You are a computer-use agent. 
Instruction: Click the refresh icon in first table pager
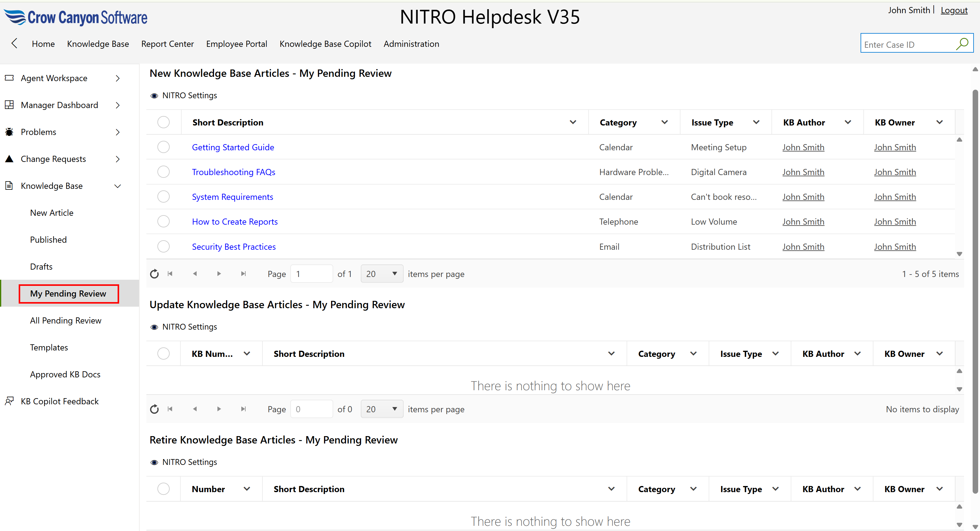[x=154, y=274]
